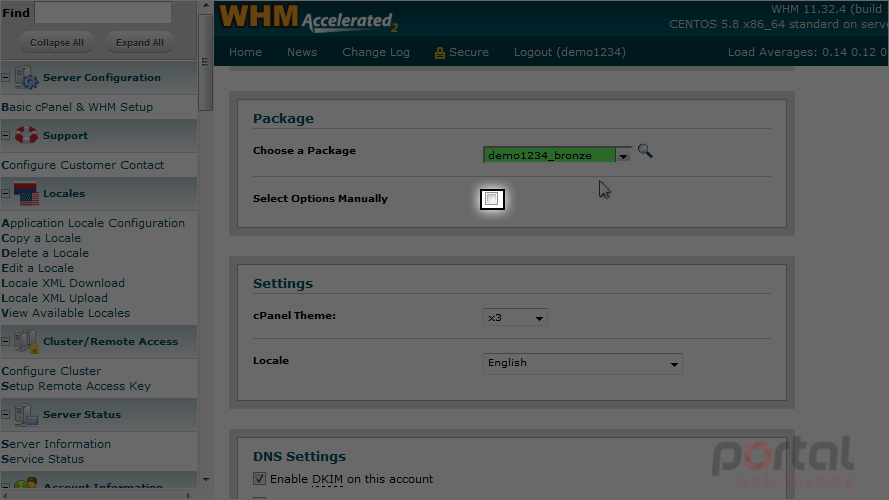The height and width of the screenshot is (500, 889).
Task: Click the Cluster/Remote Access server icon
Action: [x=26, y=342]
